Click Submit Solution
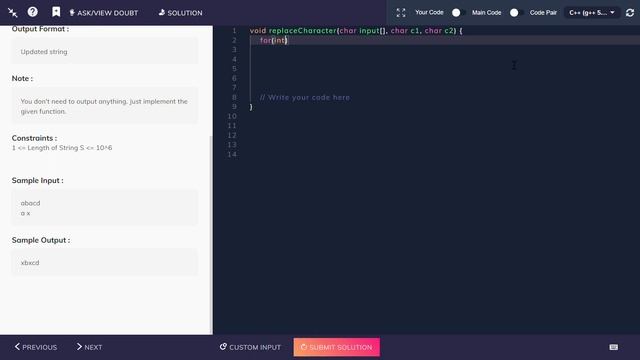The image size is (640, 360). 336,347
